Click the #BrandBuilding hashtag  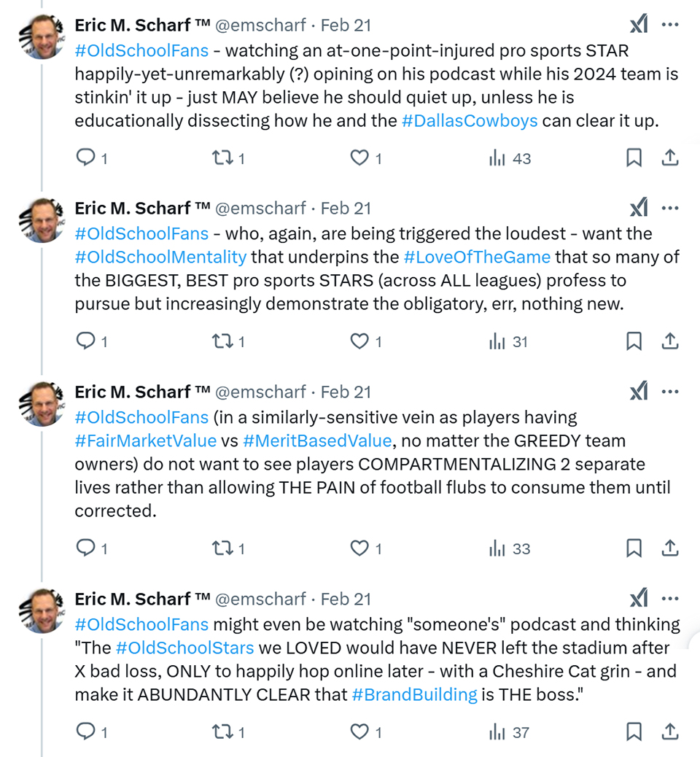[x=415, y=695]
